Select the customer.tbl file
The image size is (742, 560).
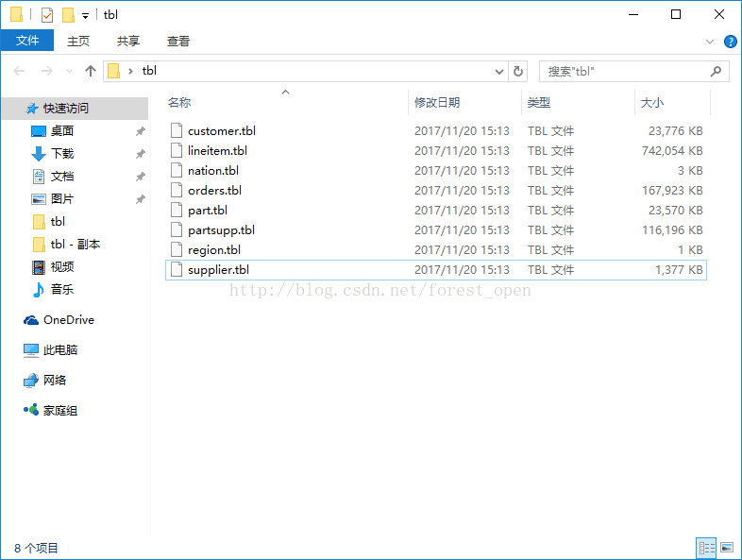click(x=436, y=130)
